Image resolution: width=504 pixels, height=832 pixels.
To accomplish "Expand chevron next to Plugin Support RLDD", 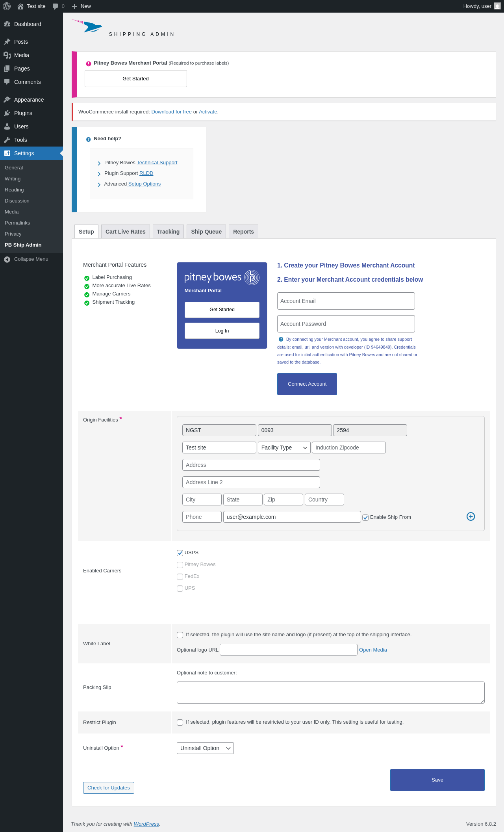I will [99, 174].
